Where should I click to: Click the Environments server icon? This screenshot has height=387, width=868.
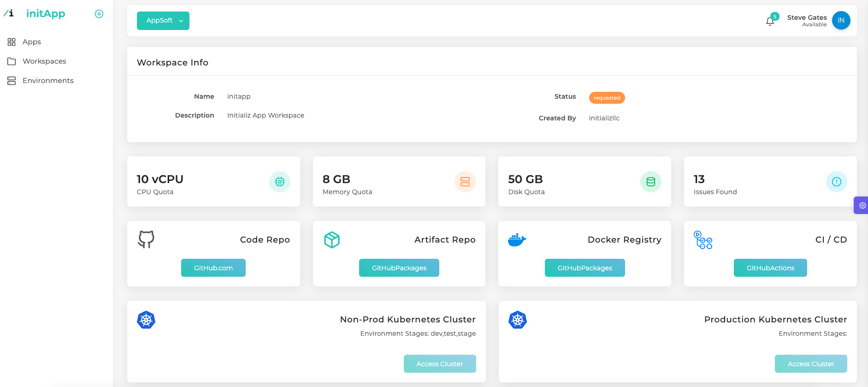pos(12,81)
